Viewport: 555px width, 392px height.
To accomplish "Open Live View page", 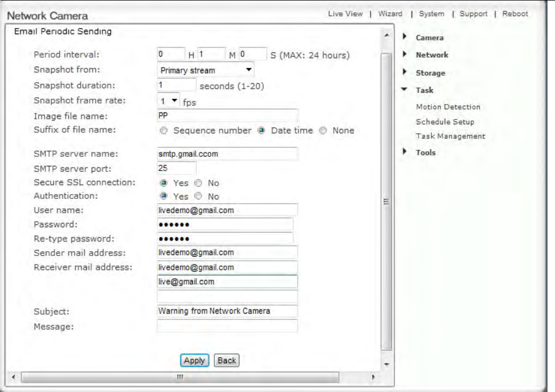I will pyautogui.click(x=345, y=14).
